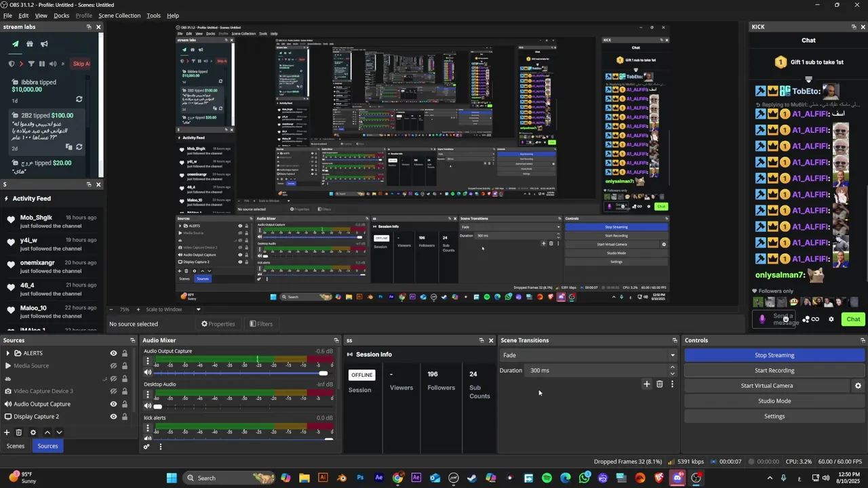Click the purple microphone icon in chat
Image resolution: width=868 pixels, height=488 pixels.
coord(762,319)
